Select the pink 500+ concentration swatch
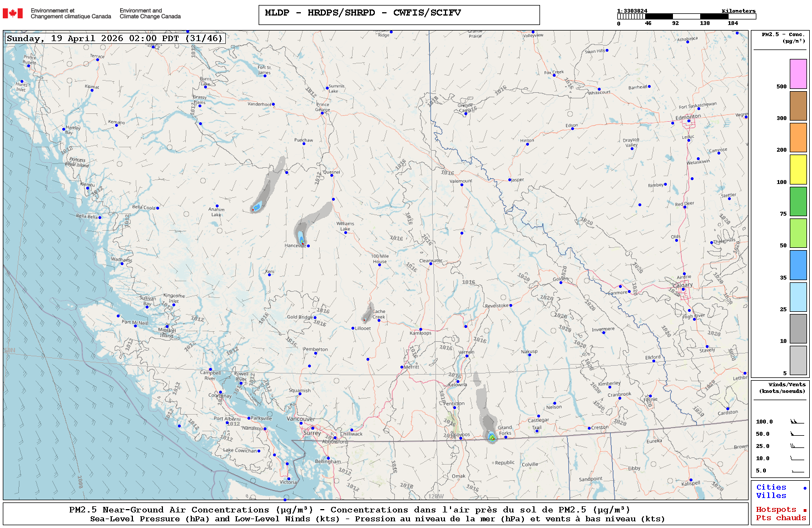The image size is (812, 528). [x=798, y=74]
